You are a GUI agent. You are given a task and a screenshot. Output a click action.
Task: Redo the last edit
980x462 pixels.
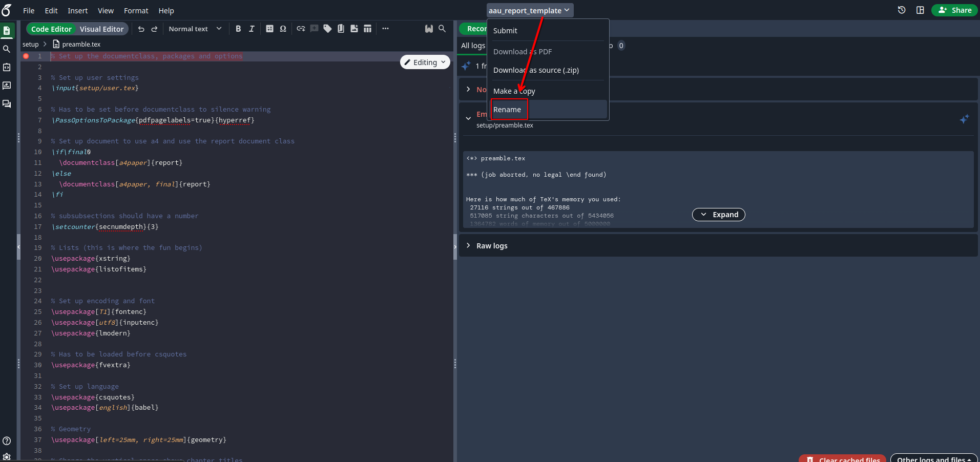point(154,29)
